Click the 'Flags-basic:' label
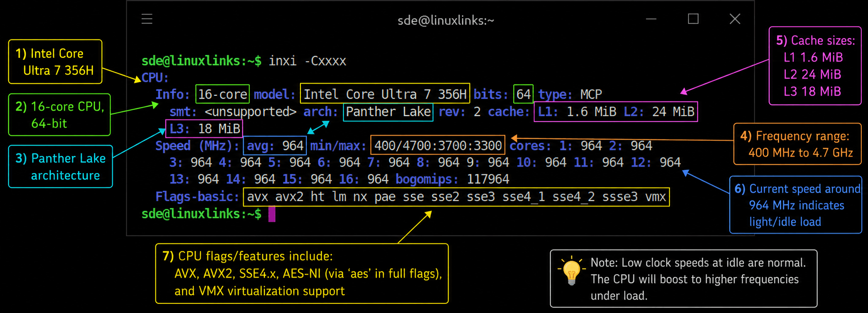Image resolution: width=868 pixels, height=313 pixels. [197, 197]
